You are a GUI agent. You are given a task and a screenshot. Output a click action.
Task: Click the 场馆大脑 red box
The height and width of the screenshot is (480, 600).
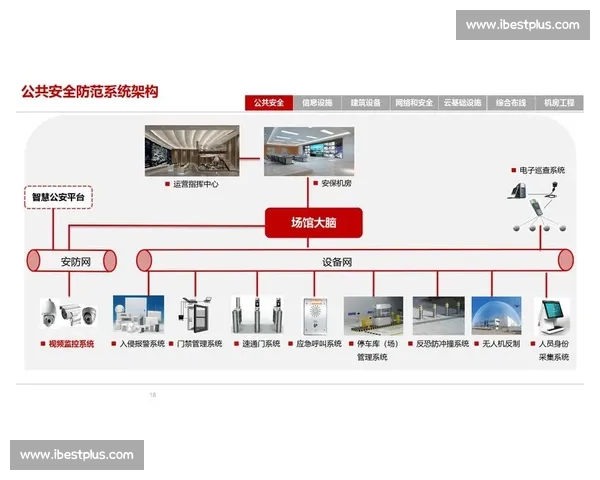click(x=314, y=223)
